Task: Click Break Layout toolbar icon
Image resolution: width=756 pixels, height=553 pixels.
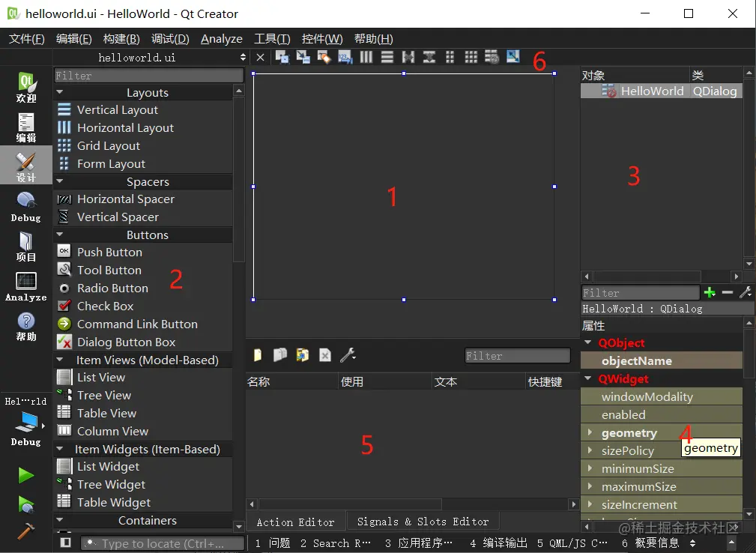Action: 492,57
